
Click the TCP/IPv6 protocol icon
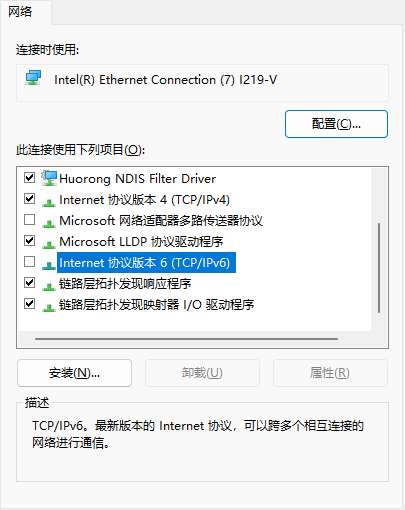coord(49,265)
